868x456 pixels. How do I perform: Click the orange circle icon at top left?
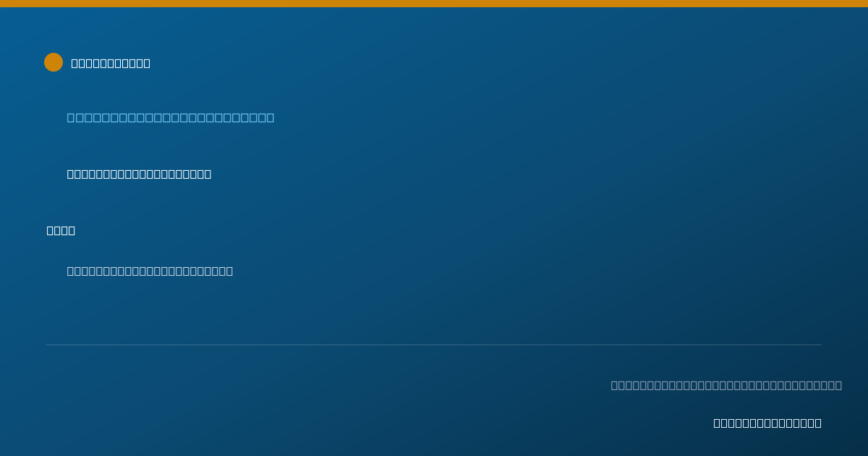pyautogui.click(x=54, y=62)
